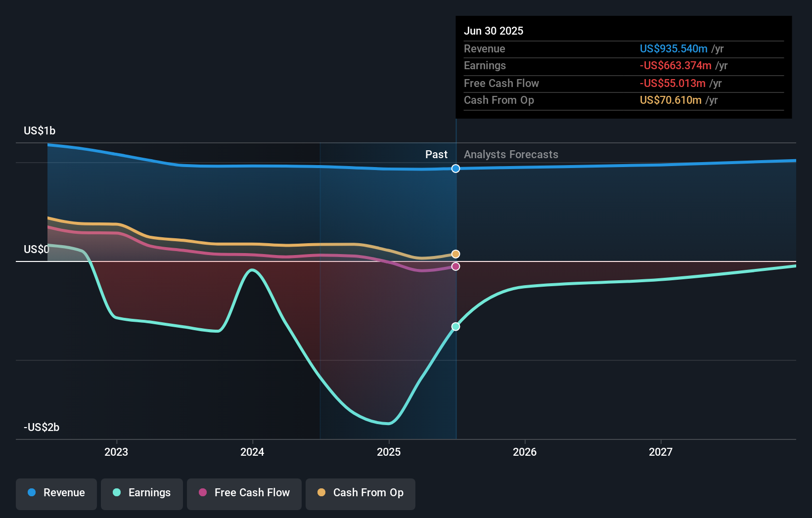Image resolution: width=812 pixels, height=518 pixels.
Task: Click the 2026 x-axis label
Action: coord(525,452)
